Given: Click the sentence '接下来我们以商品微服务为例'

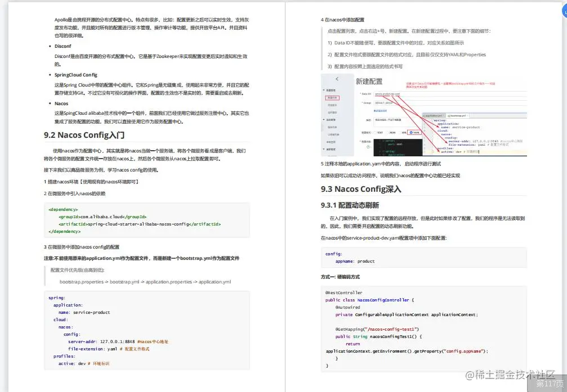Looking at the screenshot, I should point(101,170).
